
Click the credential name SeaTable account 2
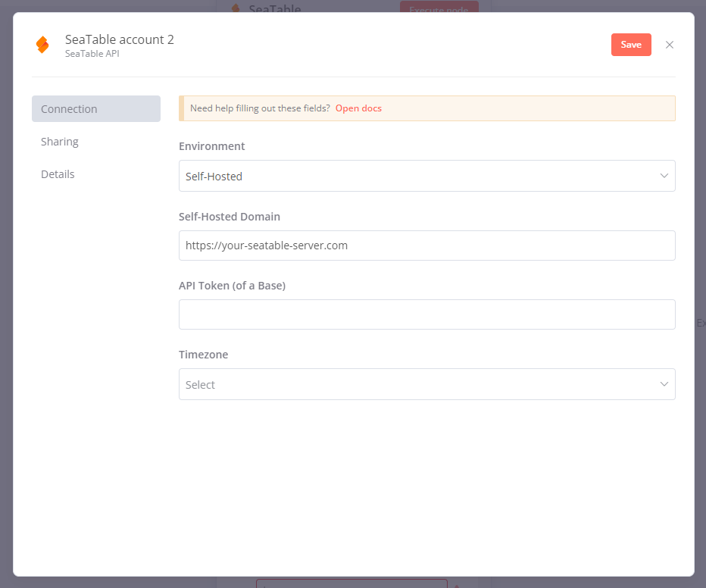[x=120, y=39]
